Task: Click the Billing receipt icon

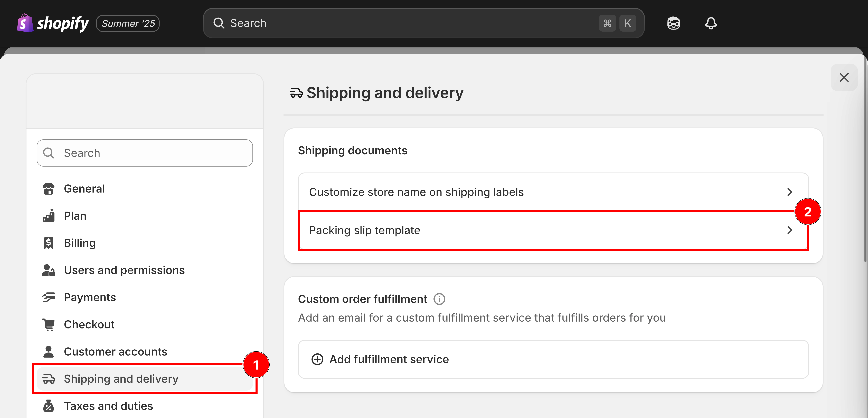Action: click(x=49, y=243)
